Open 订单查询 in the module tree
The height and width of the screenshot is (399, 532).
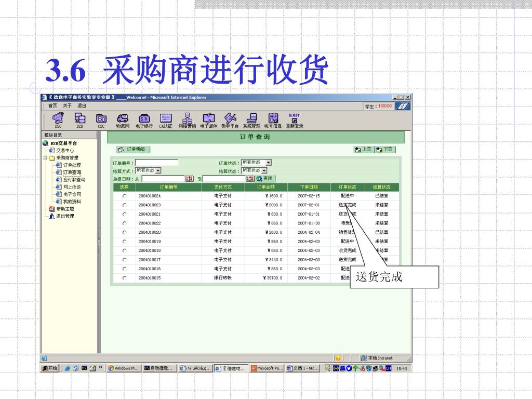click(72, 172)
